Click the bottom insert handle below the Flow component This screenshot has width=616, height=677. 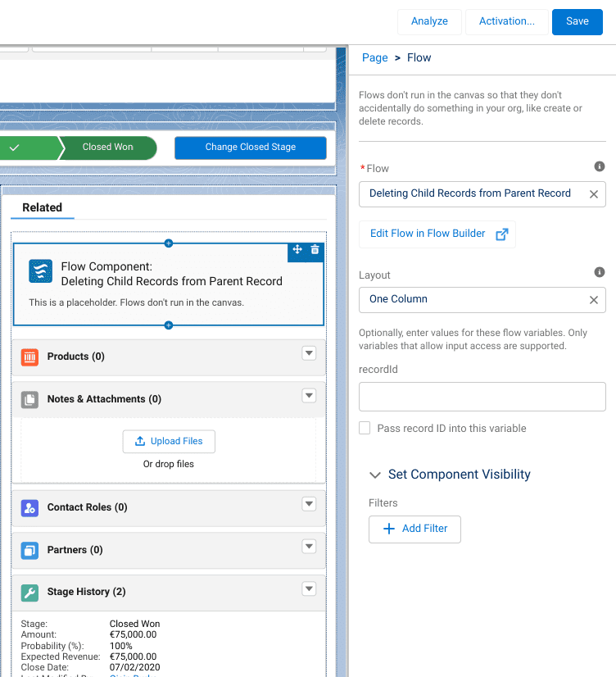pos(169,325)
